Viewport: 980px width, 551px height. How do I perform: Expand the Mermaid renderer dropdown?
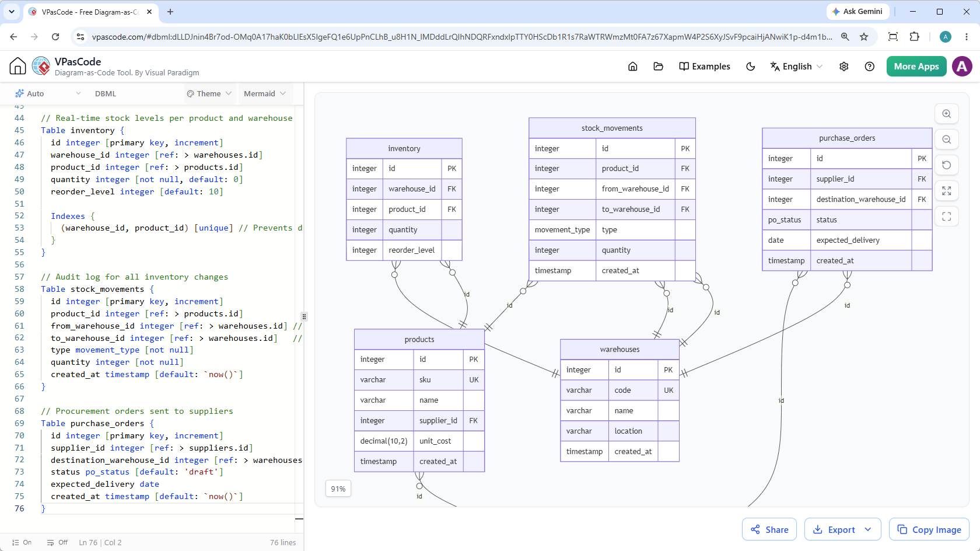click(x=265, y=93)
